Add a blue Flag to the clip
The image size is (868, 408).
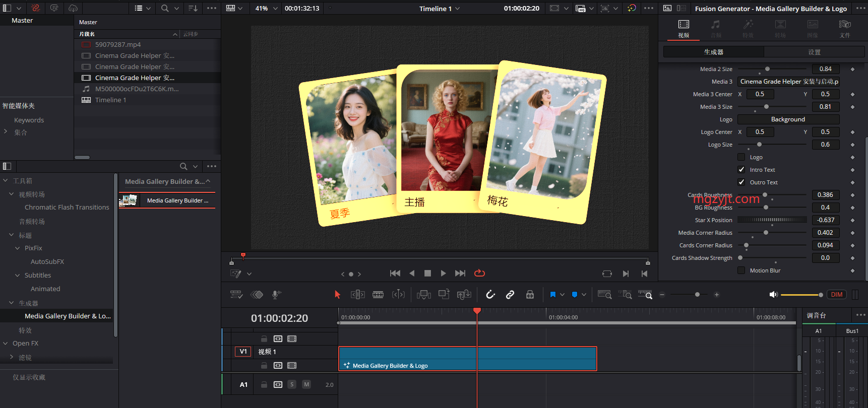(552, 295)
